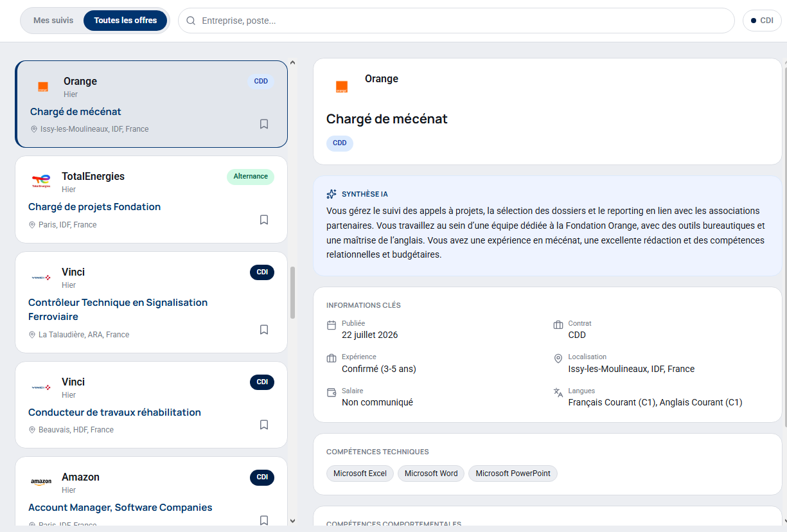
Task: Click the Orange company name in detail header
Action: (x=382, y=79)
